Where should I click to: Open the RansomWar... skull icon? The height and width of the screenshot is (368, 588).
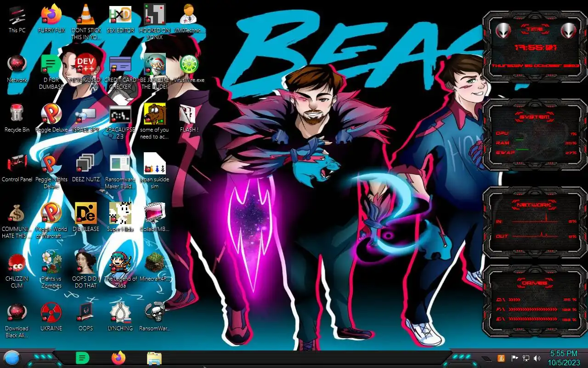click(x=155, y=317)
